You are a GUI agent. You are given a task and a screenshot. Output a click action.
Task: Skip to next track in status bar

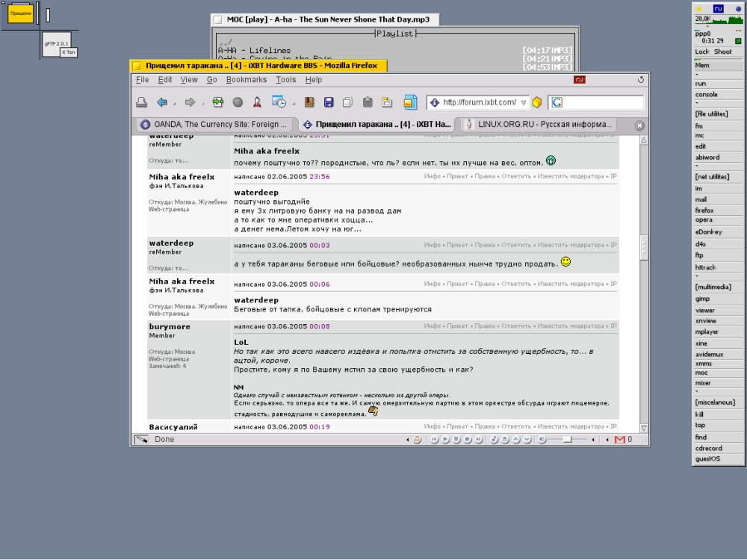coord(479,440)
